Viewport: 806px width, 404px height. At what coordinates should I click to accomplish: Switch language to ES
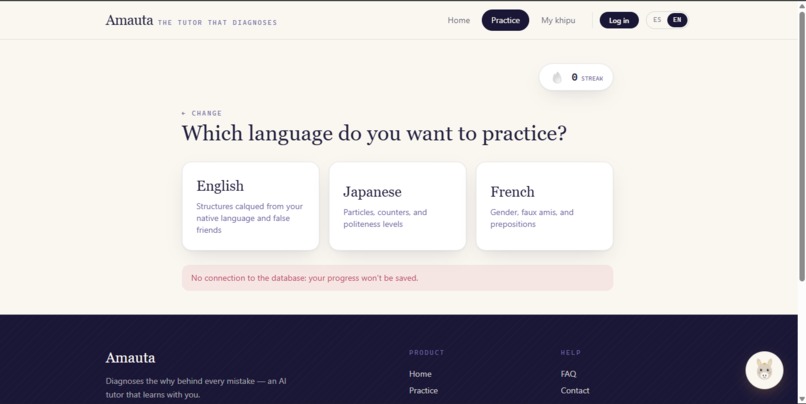[x=657, y=20]
